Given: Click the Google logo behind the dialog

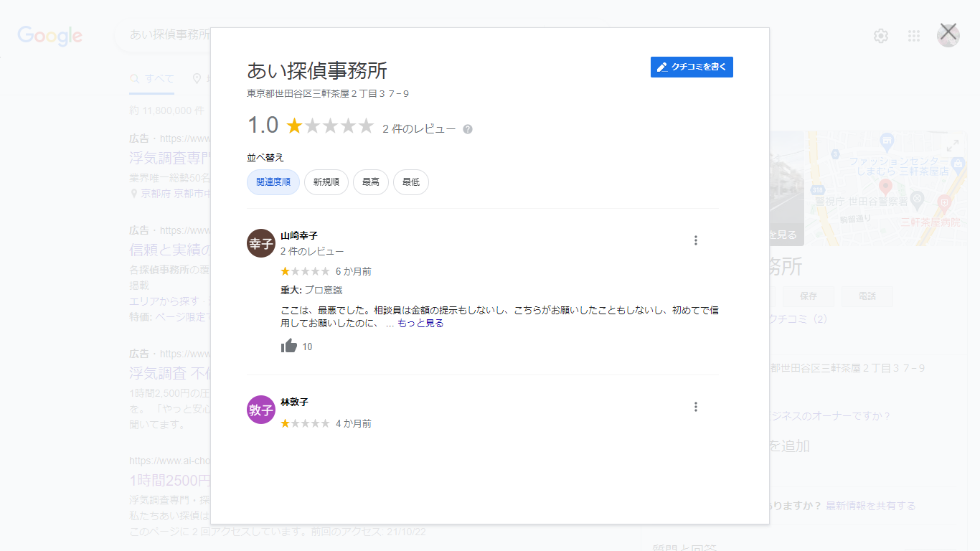Looking at the screenshot, I should (x=50, y=36).
